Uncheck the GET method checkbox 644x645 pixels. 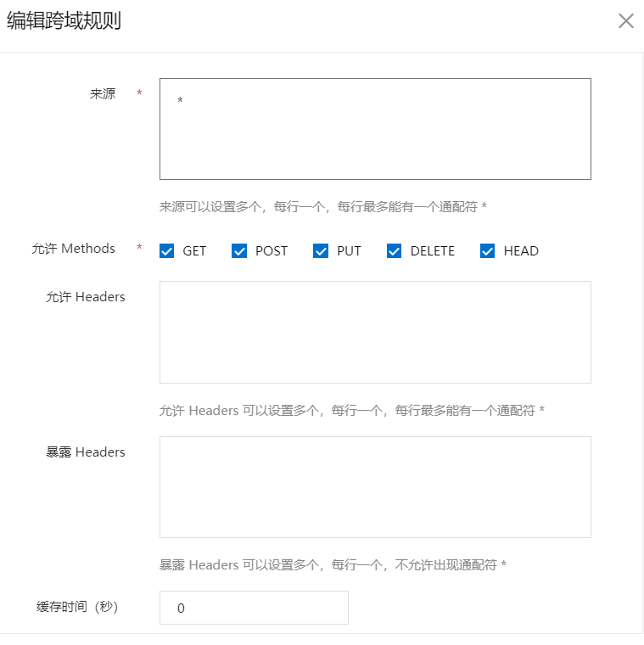pos(166,250)
